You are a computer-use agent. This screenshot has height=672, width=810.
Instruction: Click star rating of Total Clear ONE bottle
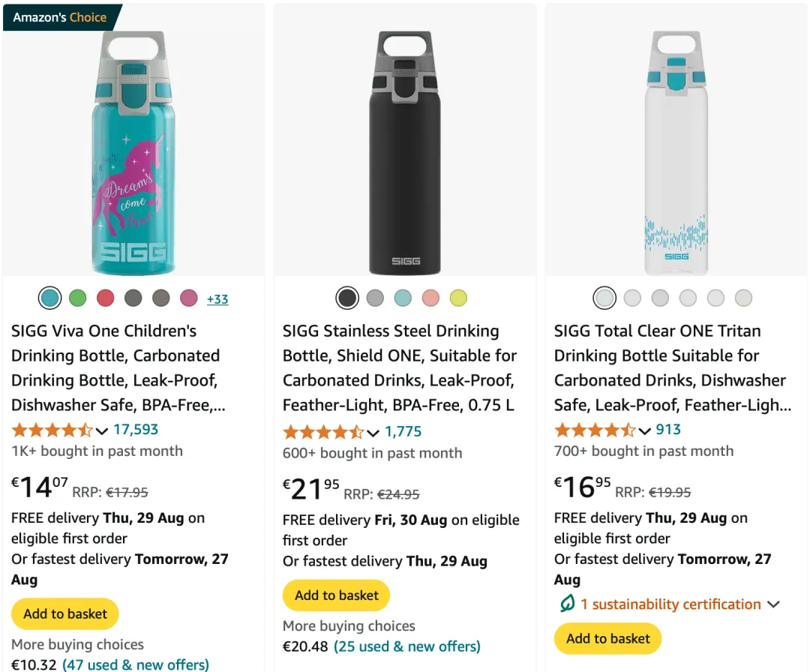click(595, 430)
